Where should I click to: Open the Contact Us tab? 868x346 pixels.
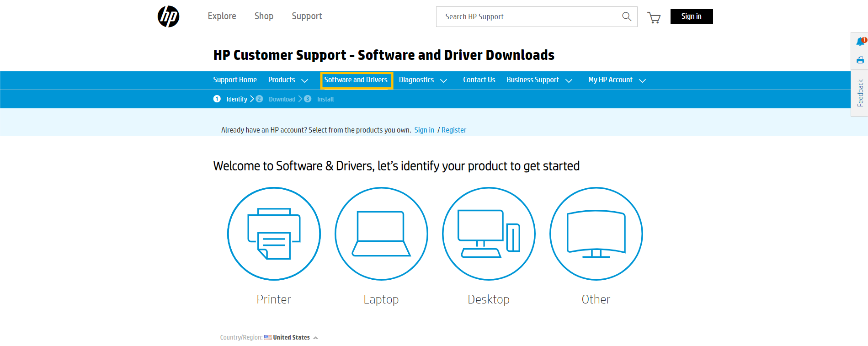click(x=479, y=80)
